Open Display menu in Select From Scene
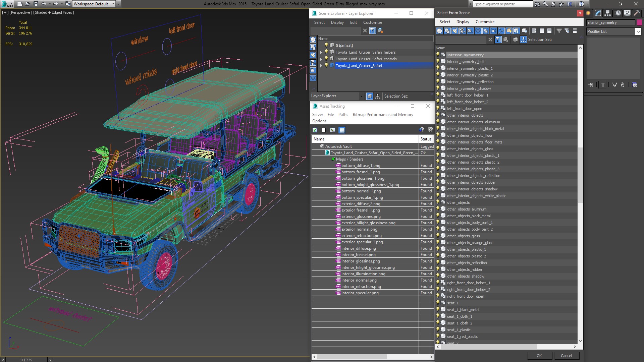Screen dimensions: 644x362 tap(463, 22)
